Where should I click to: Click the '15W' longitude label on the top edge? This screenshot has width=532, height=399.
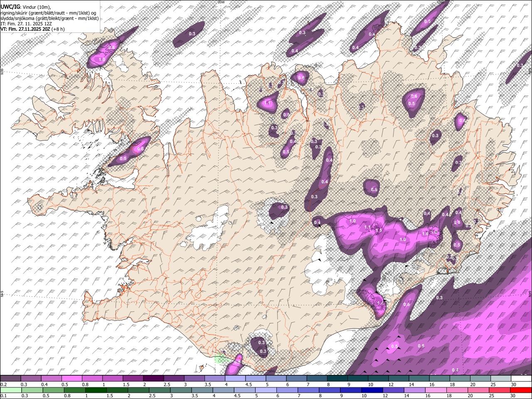441,2
